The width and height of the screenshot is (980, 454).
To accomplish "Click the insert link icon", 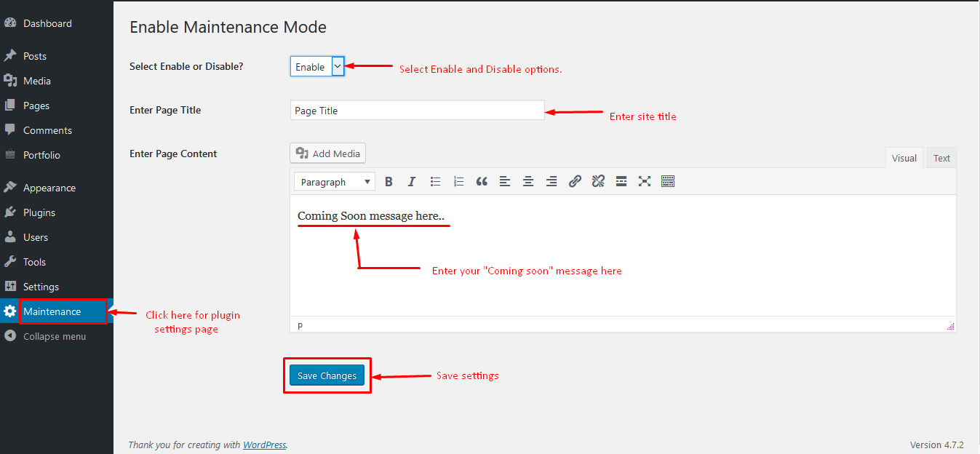I will 575,181.
